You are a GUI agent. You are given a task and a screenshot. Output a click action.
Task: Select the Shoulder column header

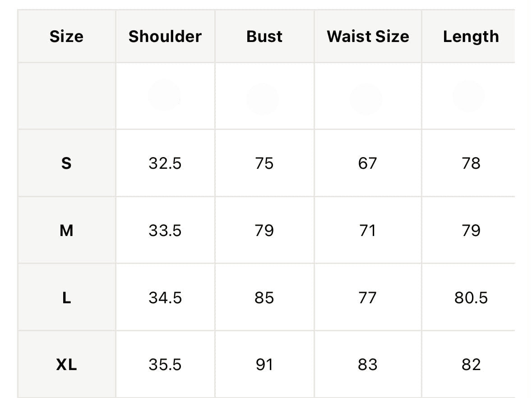click(x=165, y=36)
